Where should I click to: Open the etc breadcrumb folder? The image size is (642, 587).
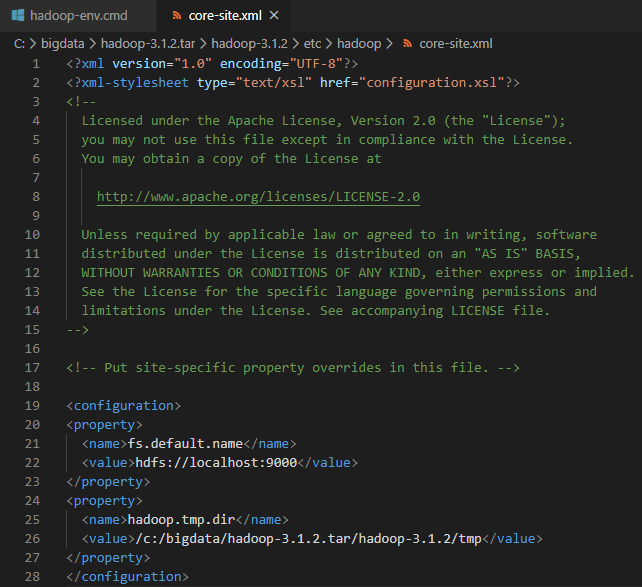(312, 43)
